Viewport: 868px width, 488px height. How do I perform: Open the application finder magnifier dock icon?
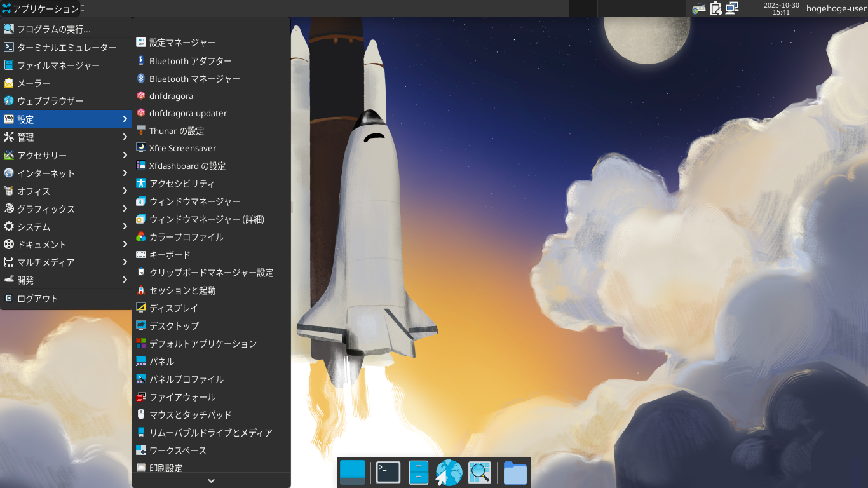pos(480,473)
